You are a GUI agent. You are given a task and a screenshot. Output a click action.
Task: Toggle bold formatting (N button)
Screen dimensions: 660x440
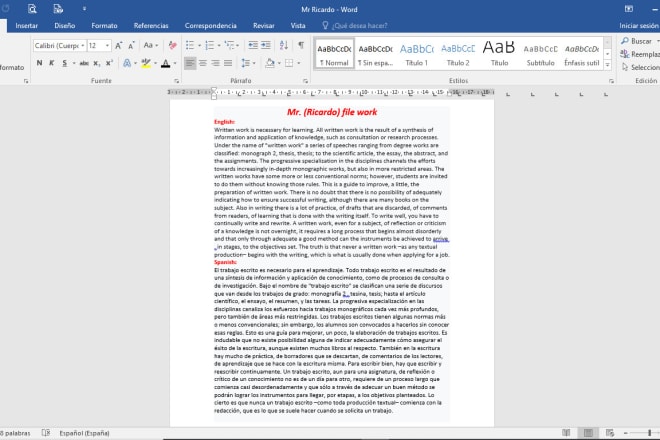[38, 64]
